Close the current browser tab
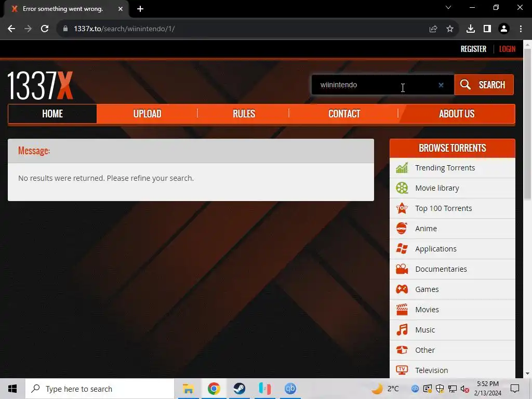The width and height of the screenshot is (532, 399). [121, 9]
